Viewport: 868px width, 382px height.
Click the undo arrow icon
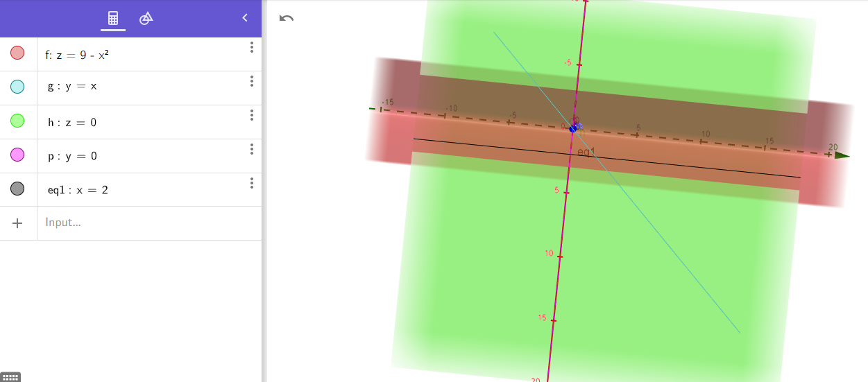click(x=287, y=18)
